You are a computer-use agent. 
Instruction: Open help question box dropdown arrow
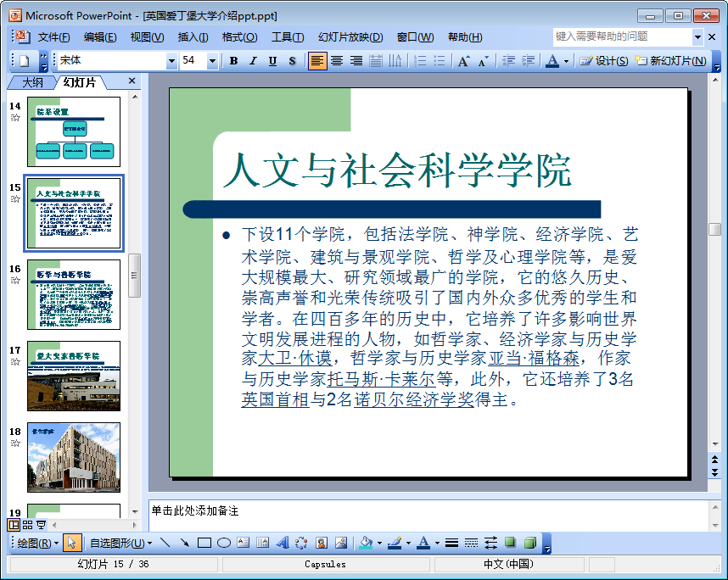pos(697,36)
